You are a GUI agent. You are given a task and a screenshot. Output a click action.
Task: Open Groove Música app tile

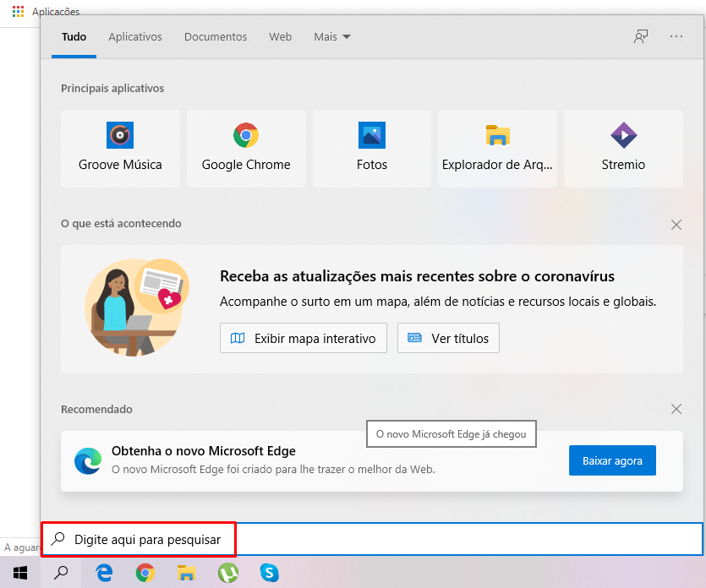[120, 148]
